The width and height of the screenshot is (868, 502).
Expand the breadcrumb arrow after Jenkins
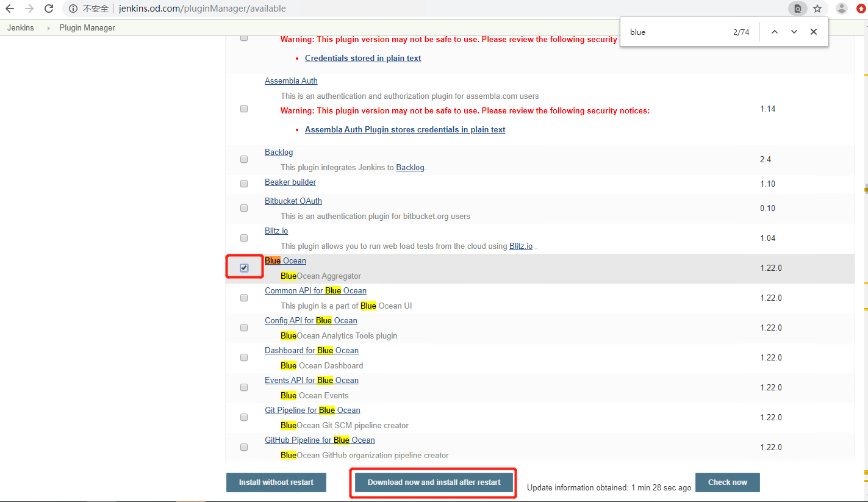click(48, 28)
